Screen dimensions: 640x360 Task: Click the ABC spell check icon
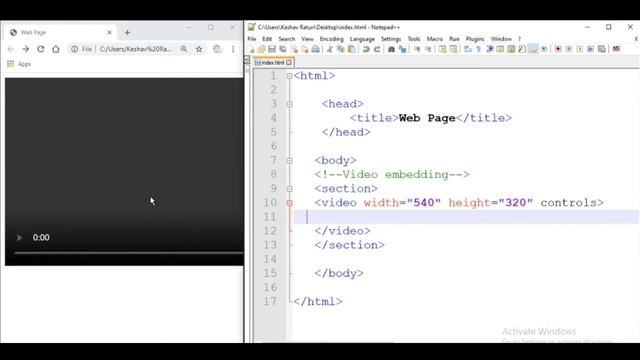click(616, 49)
